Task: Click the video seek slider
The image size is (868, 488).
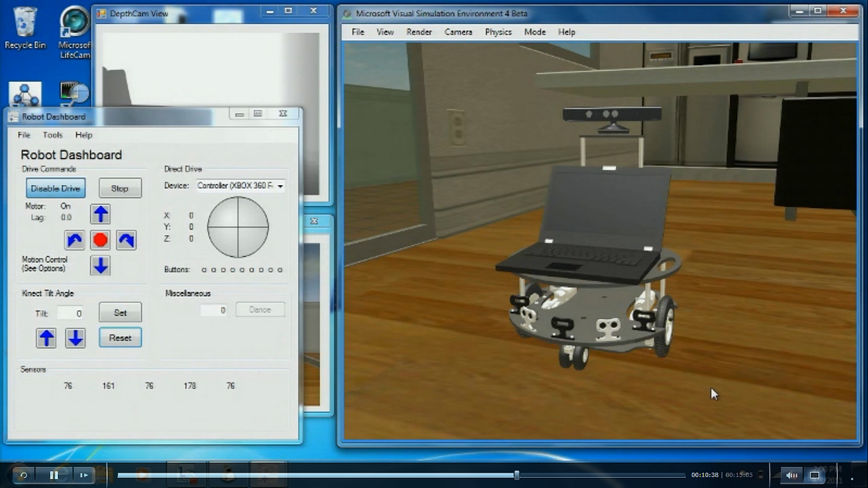Action: [x=515, y=475]
